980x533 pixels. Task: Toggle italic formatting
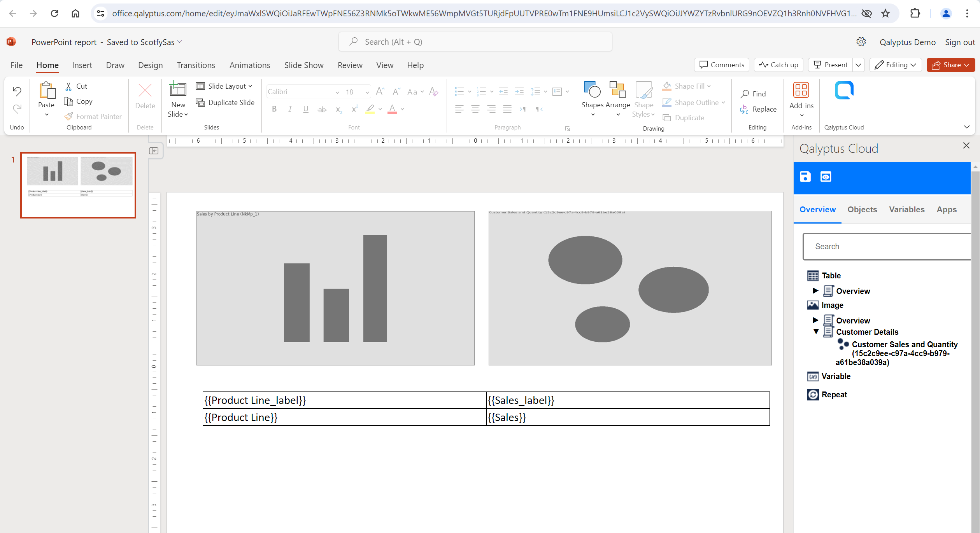(290, 109)
